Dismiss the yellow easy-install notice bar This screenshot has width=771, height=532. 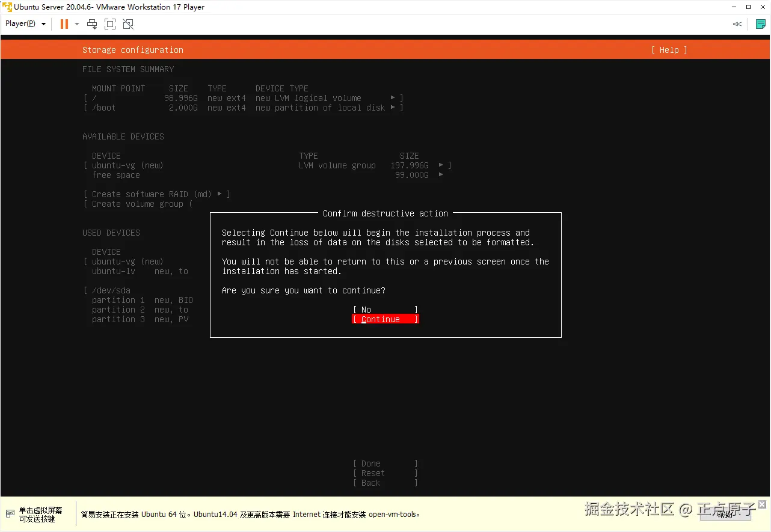click(x=762, y=504)
